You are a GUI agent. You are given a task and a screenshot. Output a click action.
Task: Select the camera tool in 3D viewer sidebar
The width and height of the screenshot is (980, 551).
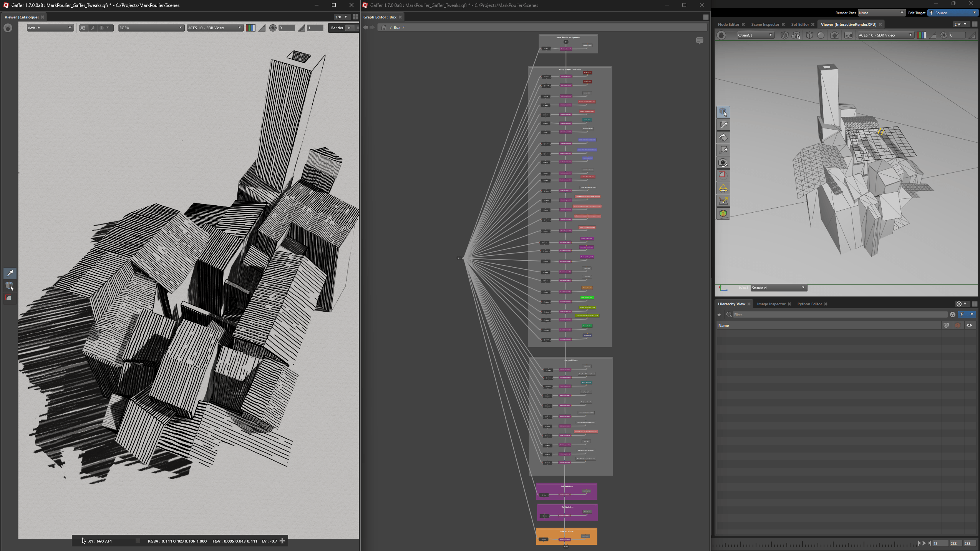(723, 163)
